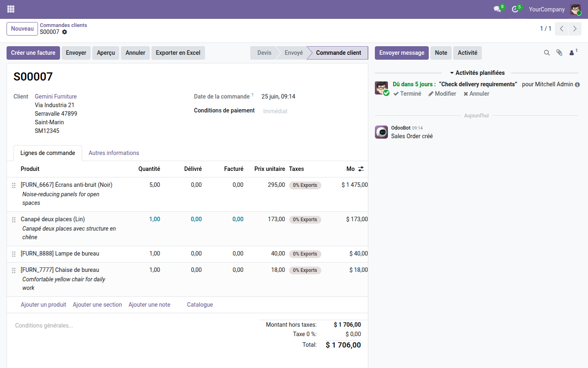Click the Aperçu button
588x368 pixels.
coord(106,53)
